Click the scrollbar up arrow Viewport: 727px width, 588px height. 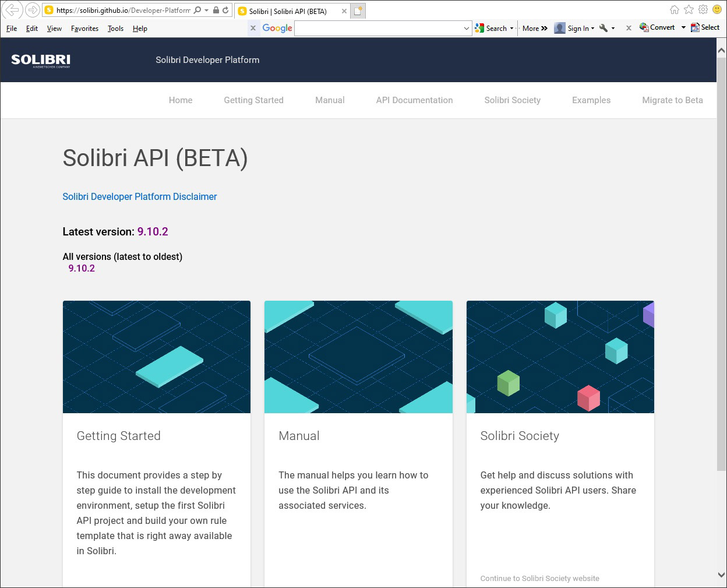point(722,51)
